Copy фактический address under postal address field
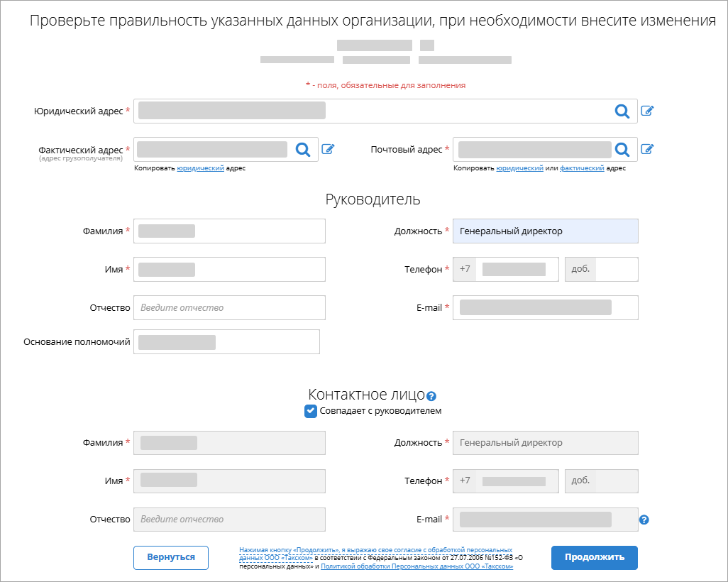728x582 pixels. [582, 168]
